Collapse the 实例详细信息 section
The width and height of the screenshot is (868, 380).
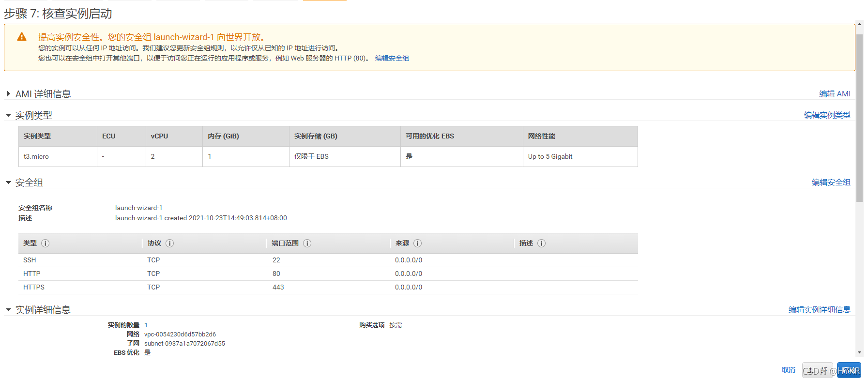8,310
